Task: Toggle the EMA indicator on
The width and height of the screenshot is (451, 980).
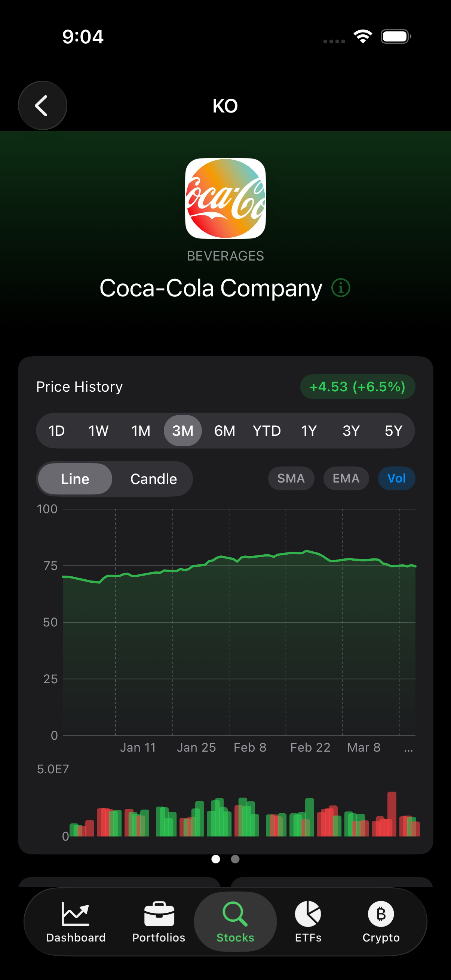Action: point(346,478)
